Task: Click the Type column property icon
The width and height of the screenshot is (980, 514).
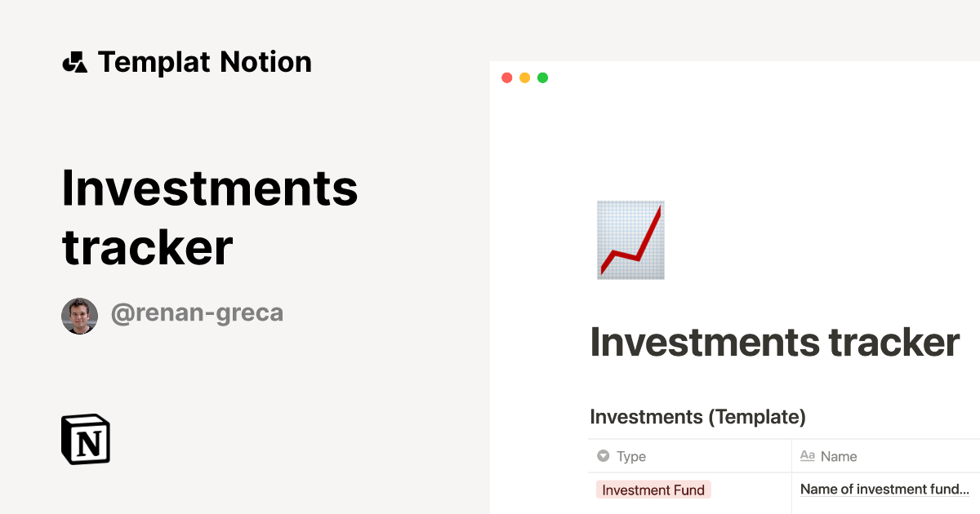Action: click(603, 456)
